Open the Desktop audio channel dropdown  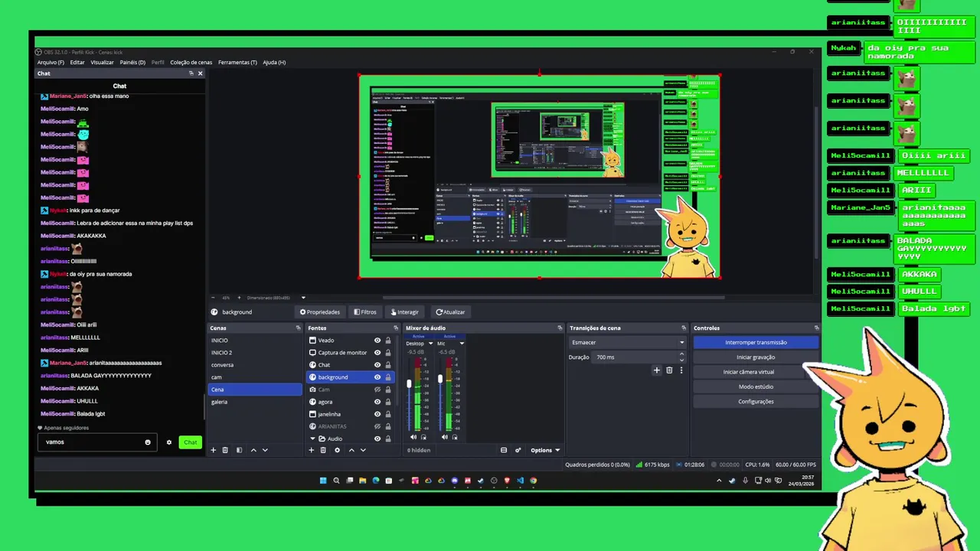[x=430, y=344]
